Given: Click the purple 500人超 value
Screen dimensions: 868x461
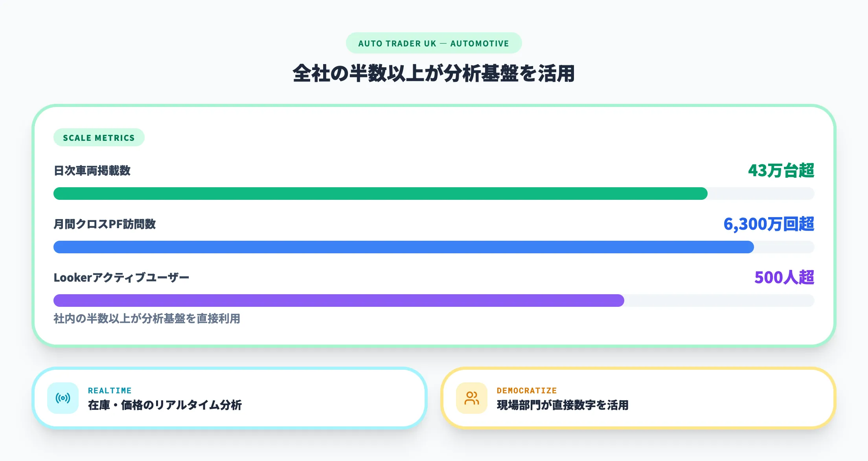Looking at the screenshot, I should pos(784,278).
